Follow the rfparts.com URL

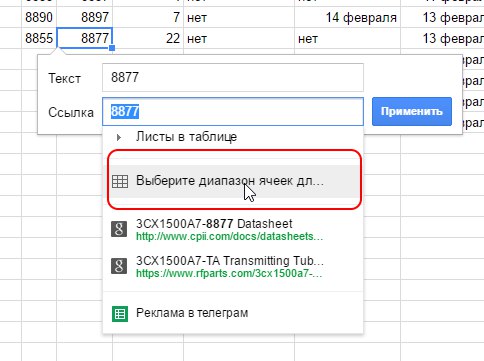point(229,273)
